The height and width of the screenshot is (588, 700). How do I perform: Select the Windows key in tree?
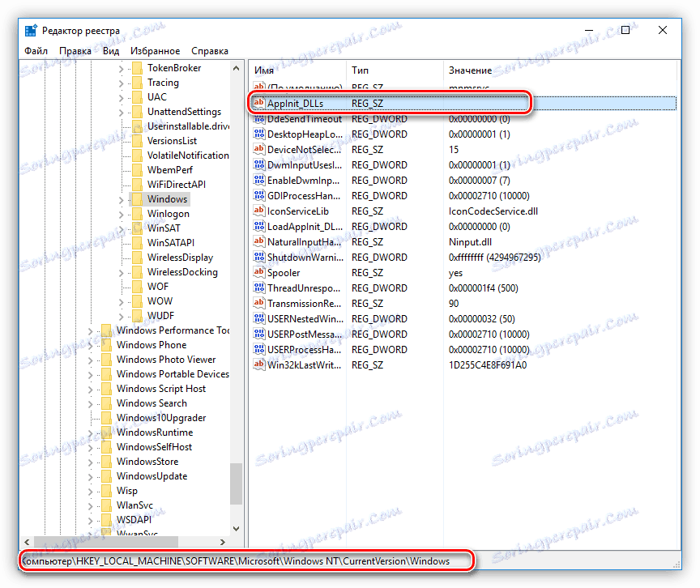168,199
